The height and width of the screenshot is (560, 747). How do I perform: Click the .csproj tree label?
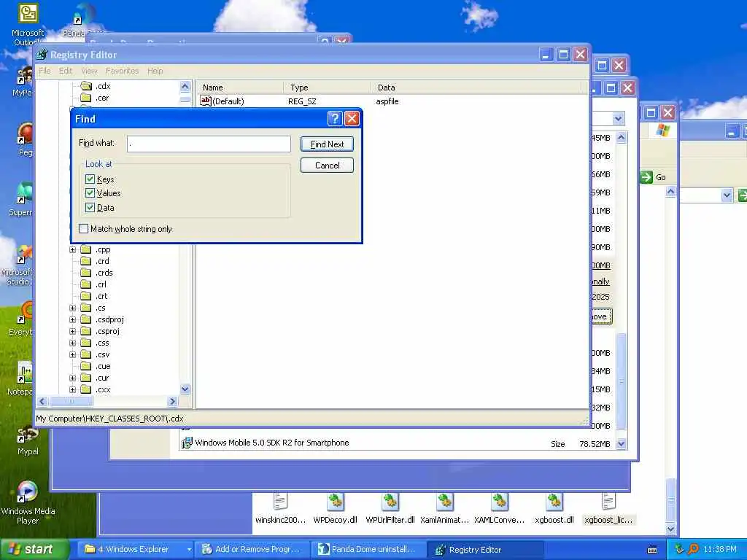[x=107, y=331]
